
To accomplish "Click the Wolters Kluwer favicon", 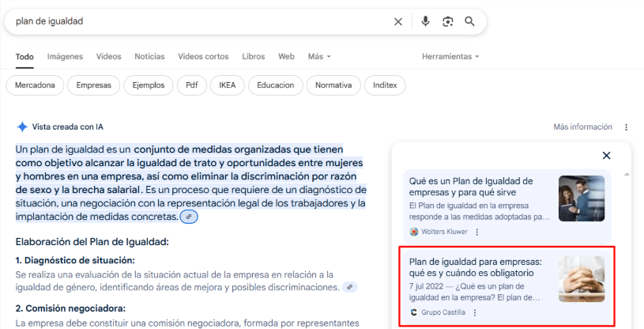I will pyautogui.click(x=413, y=232).
